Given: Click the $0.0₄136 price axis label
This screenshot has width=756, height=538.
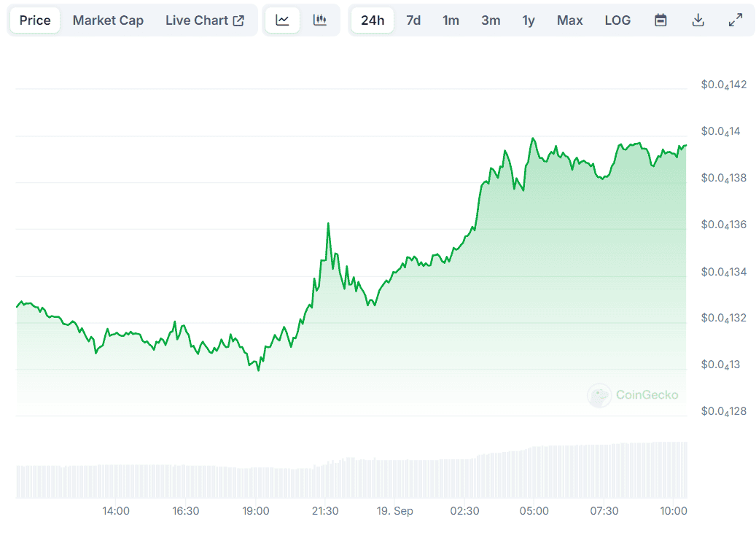Looking at the screenshot, I should click(724, 225).
